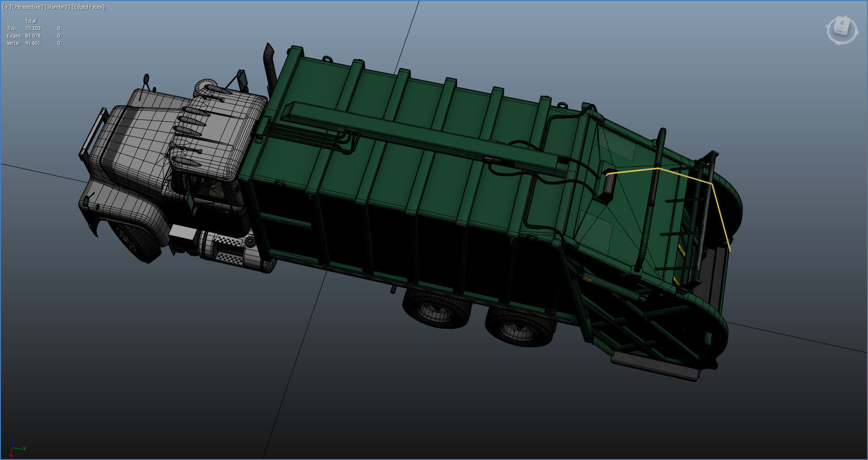This screenshot has width=868, height=460.
Task: Open the Standard shading viewport menu
Action: tap(58, 7)
